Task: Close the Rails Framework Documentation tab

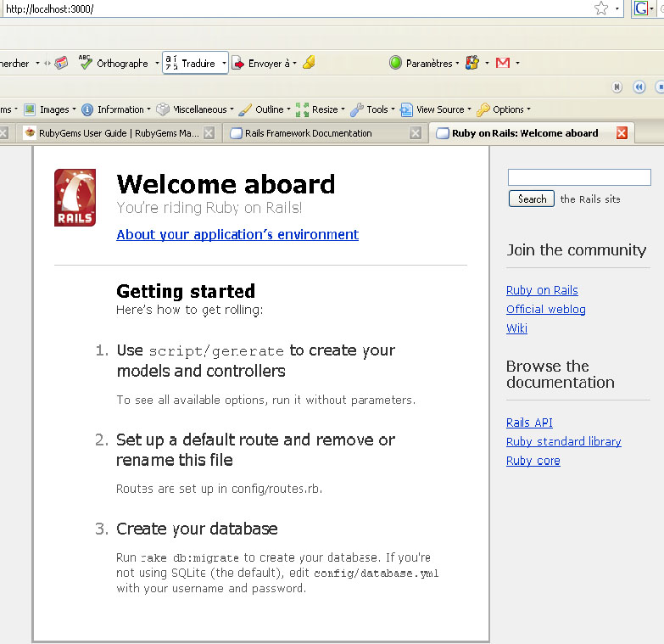Action: [416, 133]
